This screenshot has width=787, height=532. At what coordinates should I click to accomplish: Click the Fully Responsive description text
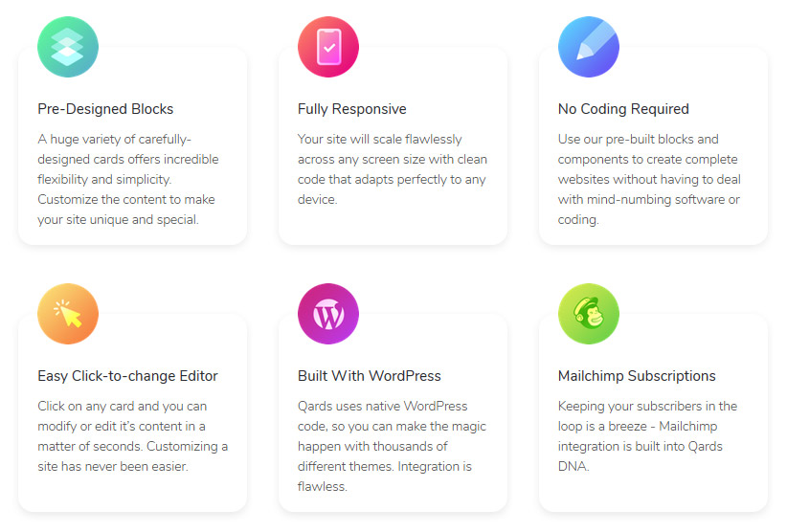393,169
